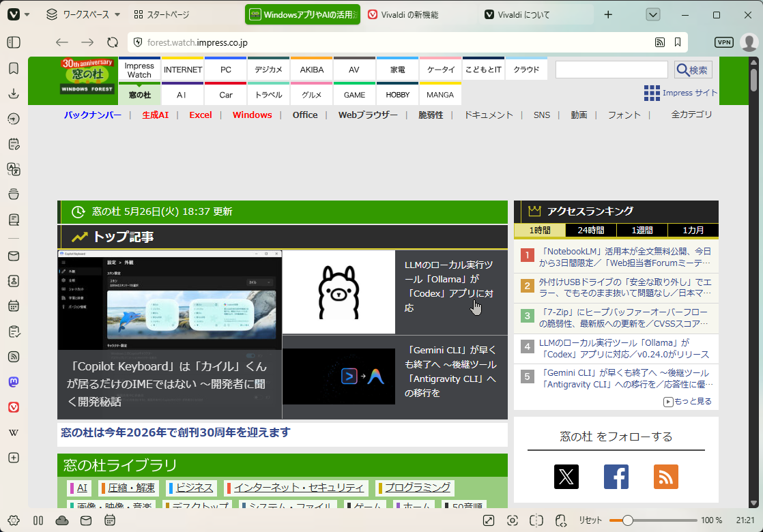The image size is (763, 532).
Task: Click the もっと見る ranking link
Action: point(687,401)
